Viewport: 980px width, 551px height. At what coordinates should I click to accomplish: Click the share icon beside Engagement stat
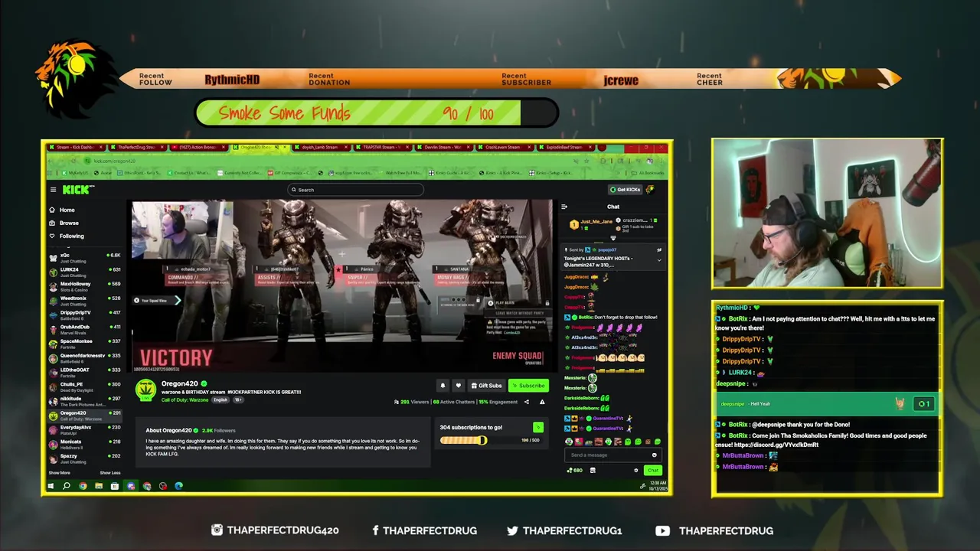point(527,402)
